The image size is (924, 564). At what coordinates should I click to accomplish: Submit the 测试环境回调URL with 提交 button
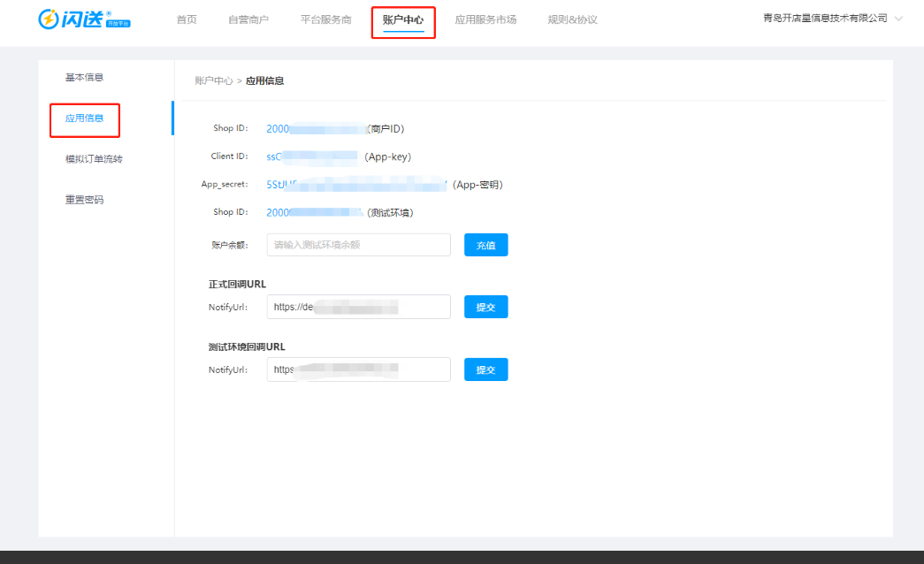485,370
